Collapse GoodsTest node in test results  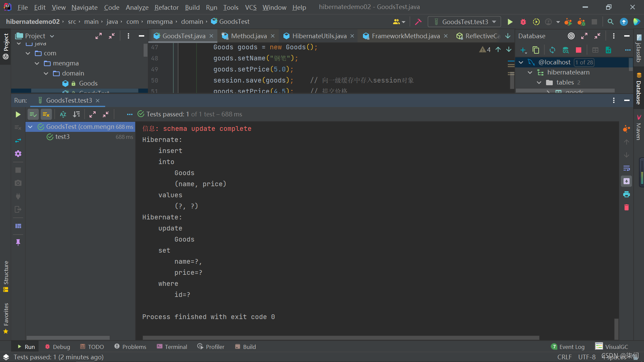pyautogui.click(x=30, y=127)
